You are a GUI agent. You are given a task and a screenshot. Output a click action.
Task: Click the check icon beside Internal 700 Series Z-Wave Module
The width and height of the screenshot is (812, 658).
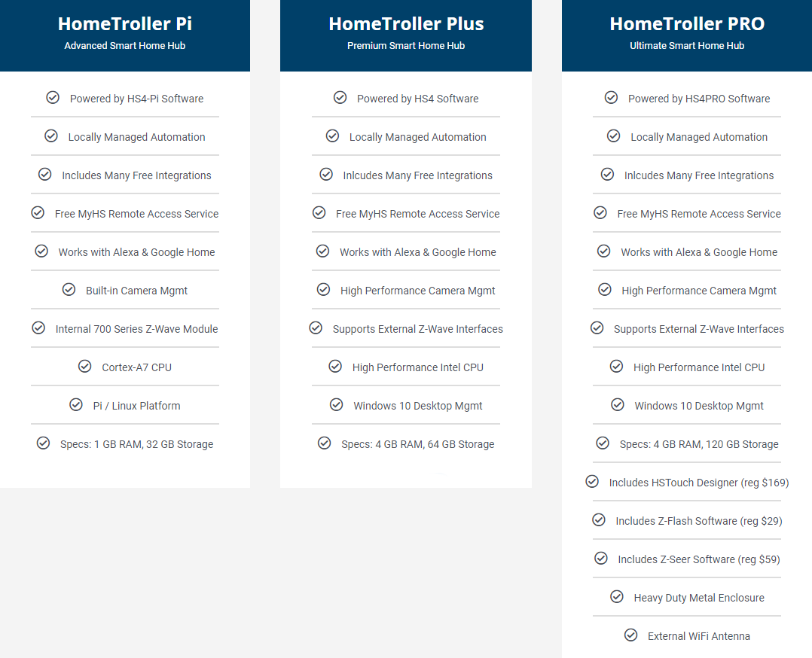(38, 327)
